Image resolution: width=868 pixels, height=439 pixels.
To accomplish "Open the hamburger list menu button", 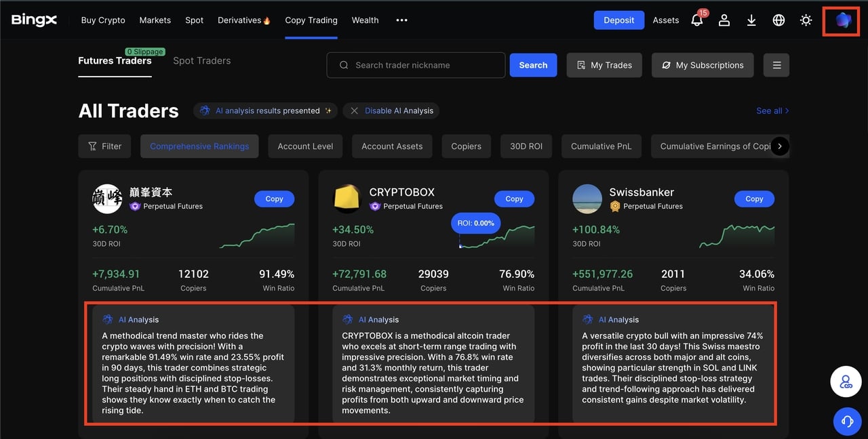I will (776, 65).
